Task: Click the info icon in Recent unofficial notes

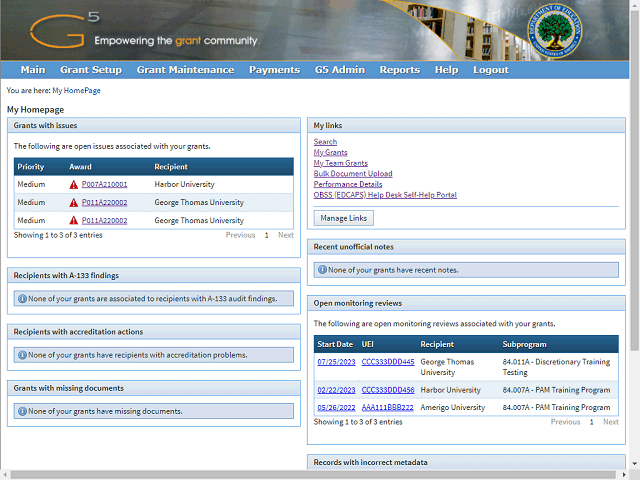Action: (322, 269)
